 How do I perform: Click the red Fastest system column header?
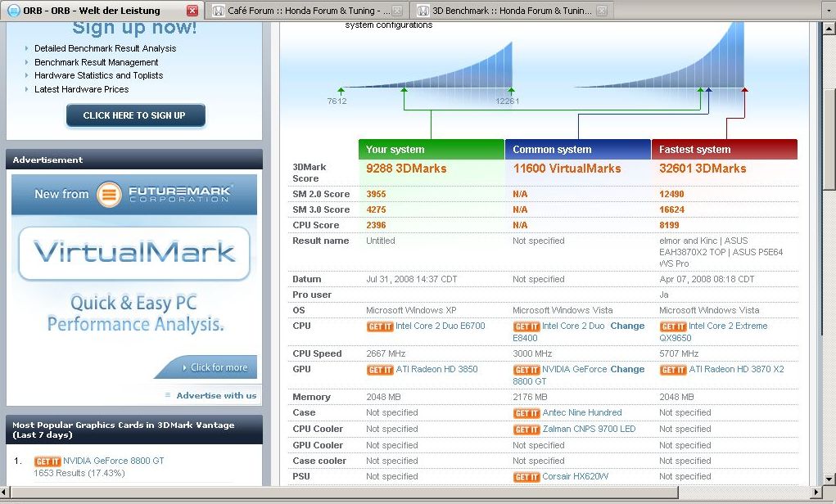coord(725,150)
